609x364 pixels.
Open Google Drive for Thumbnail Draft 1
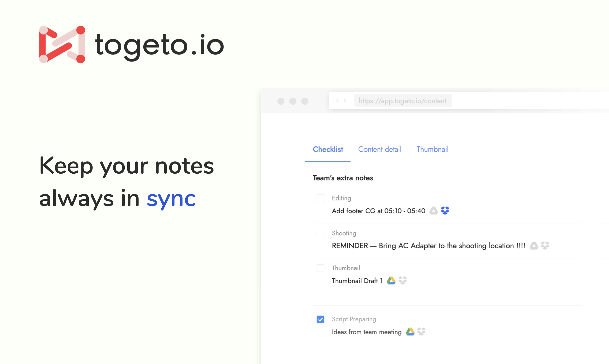click(391, 280)
